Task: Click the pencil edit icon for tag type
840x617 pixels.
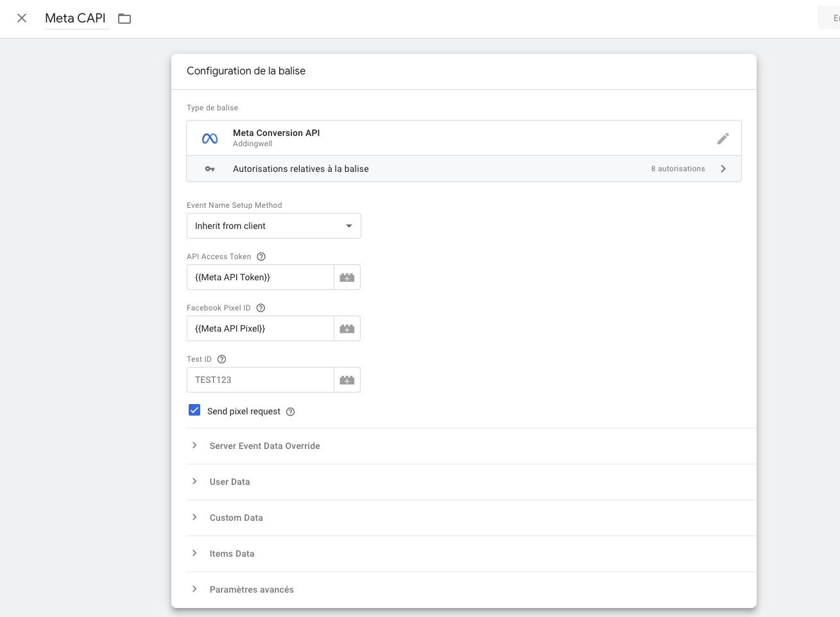Action: click(723, 139)
